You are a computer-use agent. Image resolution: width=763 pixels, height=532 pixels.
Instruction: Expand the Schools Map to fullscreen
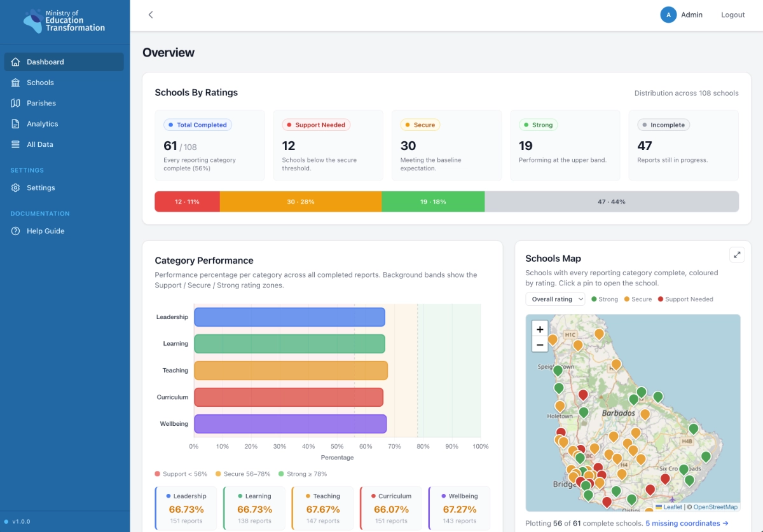737,254
